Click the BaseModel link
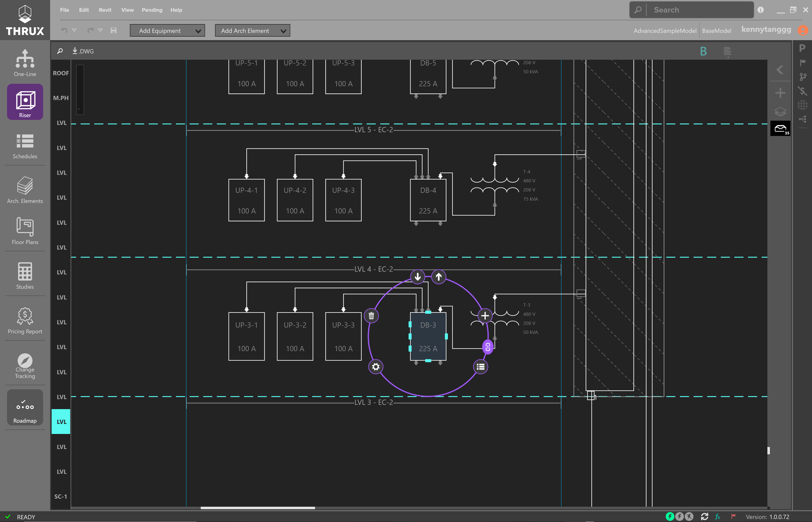The width and height of the screenshot is (812, 522). tap(717, 31)
